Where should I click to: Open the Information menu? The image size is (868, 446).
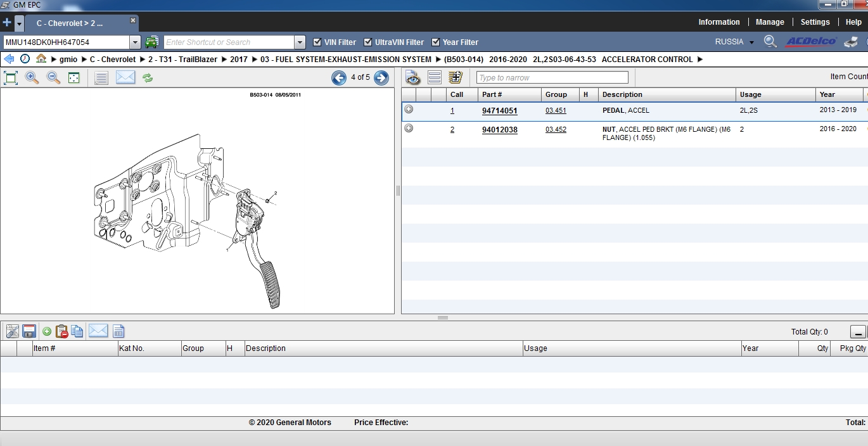tap(718, 22)
